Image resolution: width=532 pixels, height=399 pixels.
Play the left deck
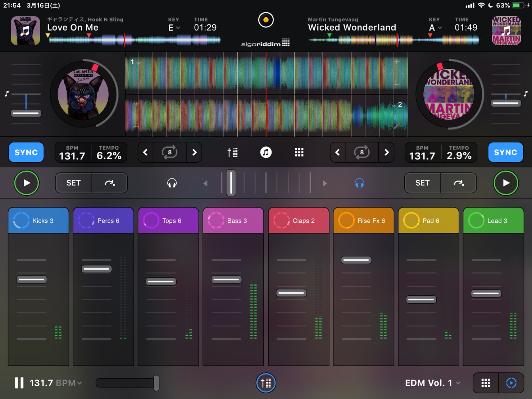pos(27,183)
